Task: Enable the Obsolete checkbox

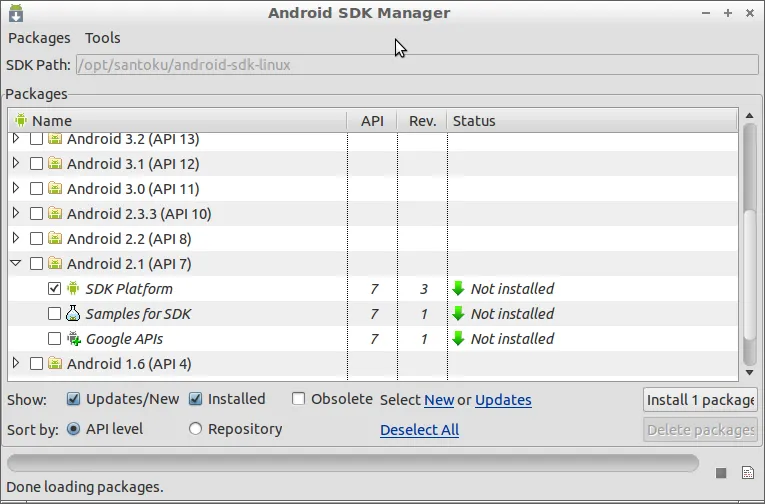Action: tap(298, 399)
